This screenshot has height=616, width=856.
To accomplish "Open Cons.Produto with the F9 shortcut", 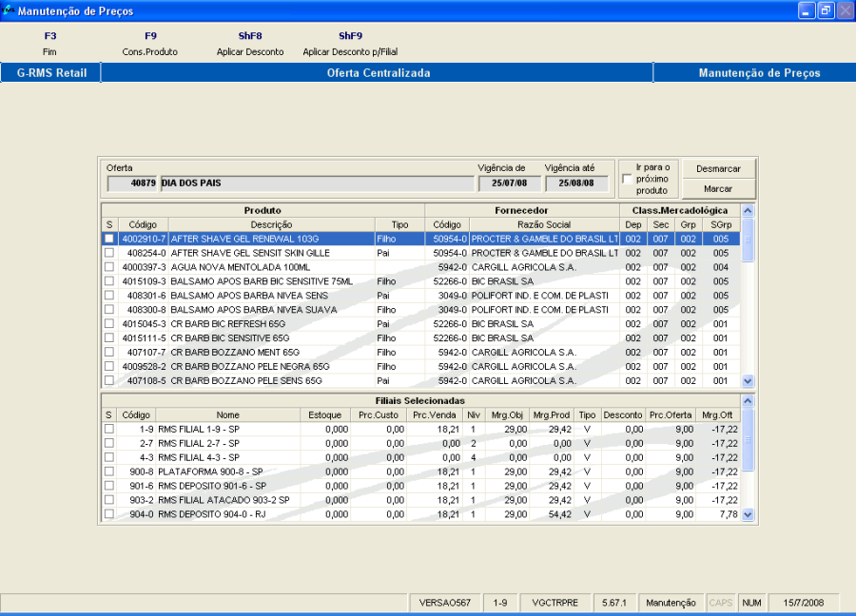I will 150,44.
